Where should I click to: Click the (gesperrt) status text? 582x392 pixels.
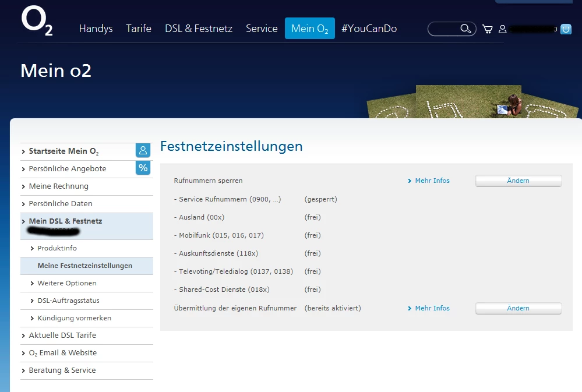[320, 199]
